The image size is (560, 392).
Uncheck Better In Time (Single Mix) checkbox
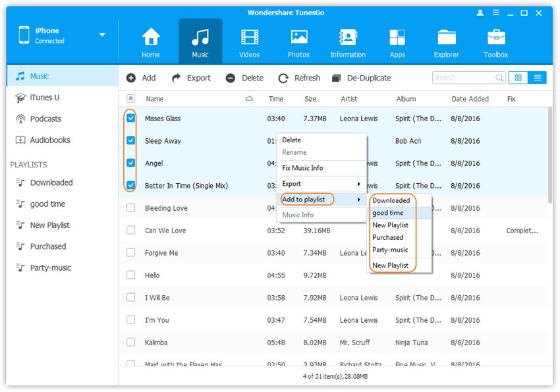click(130, 185)
